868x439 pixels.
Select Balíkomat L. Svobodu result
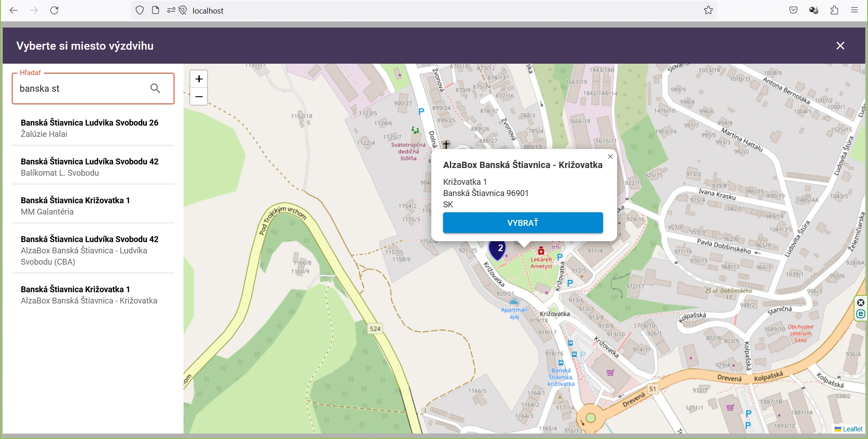click(93, 167)
